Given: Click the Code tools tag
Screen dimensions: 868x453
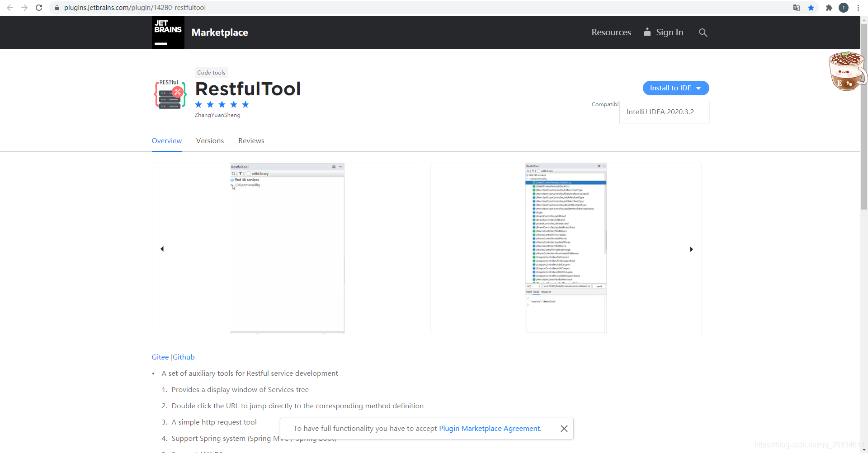Looking at the screenshot, I should [x=211, y=73].
